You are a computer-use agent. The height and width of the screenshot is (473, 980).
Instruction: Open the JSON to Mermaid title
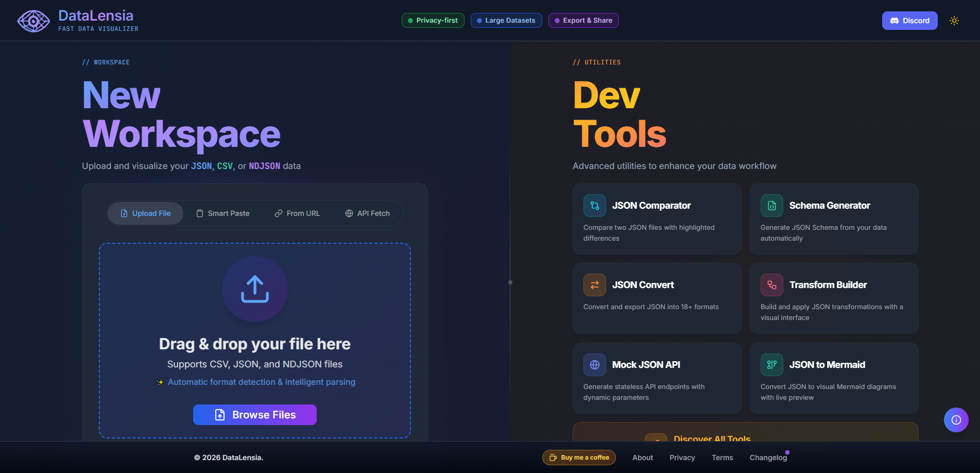coord(827,365)
